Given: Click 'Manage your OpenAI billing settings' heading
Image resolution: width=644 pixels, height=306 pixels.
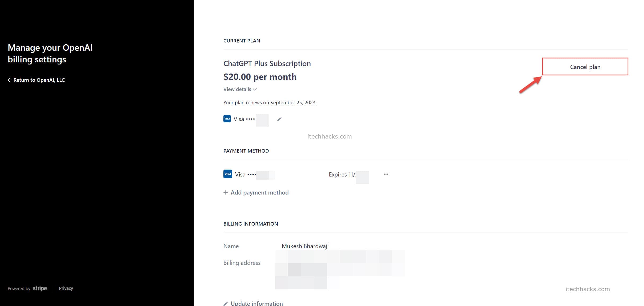Looking at the screenshot, I should (50, 53).
